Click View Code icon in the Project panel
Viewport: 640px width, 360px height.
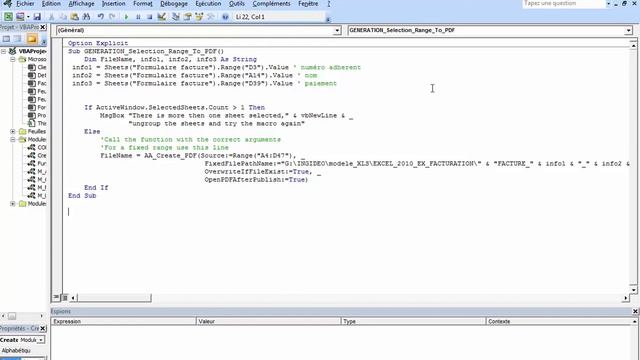pos(6,39)
